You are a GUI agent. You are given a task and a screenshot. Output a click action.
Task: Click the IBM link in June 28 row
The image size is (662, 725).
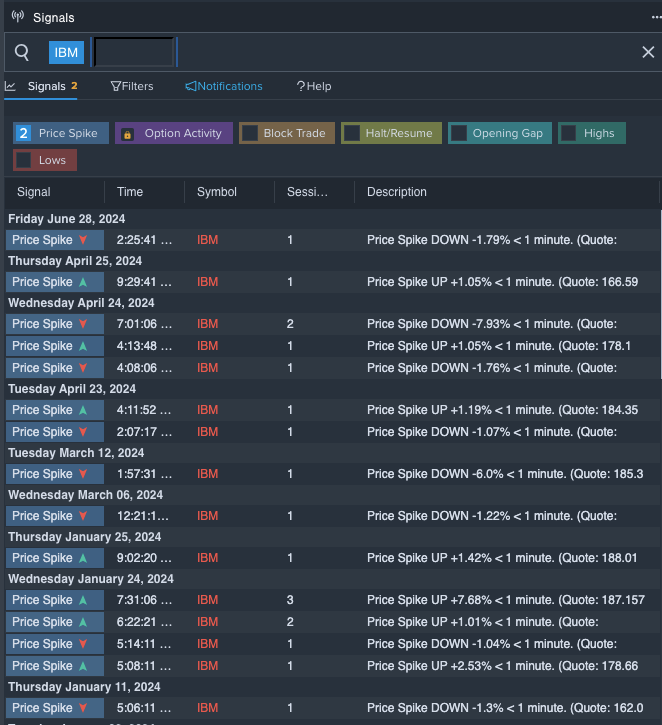207,240
